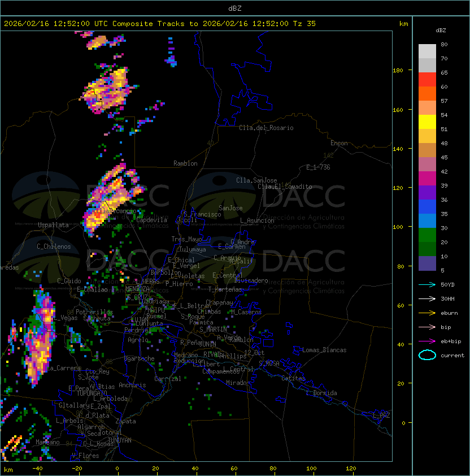This screenshot has height=476, width=470.
Task: Click the 'dBZ' title at the top
Action: tap(235, 8)
